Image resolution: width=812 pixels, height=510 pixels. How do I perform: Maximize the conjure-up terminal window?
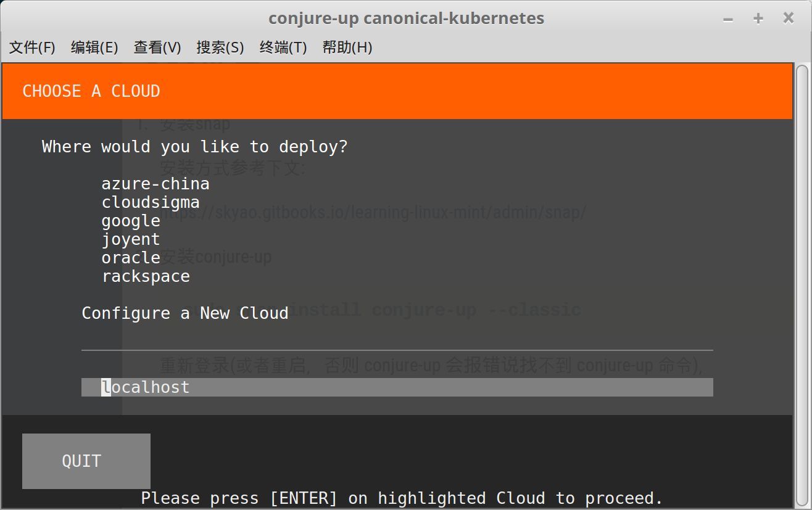tap(758, 19)
